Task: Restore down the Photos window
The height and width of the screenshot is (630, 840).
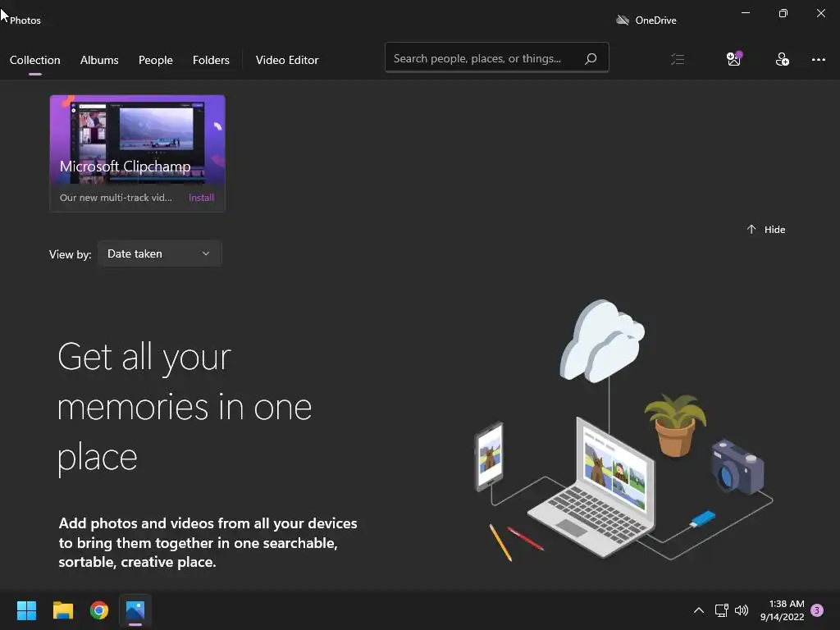Action: pyautogui.click(x=783, y=13)
